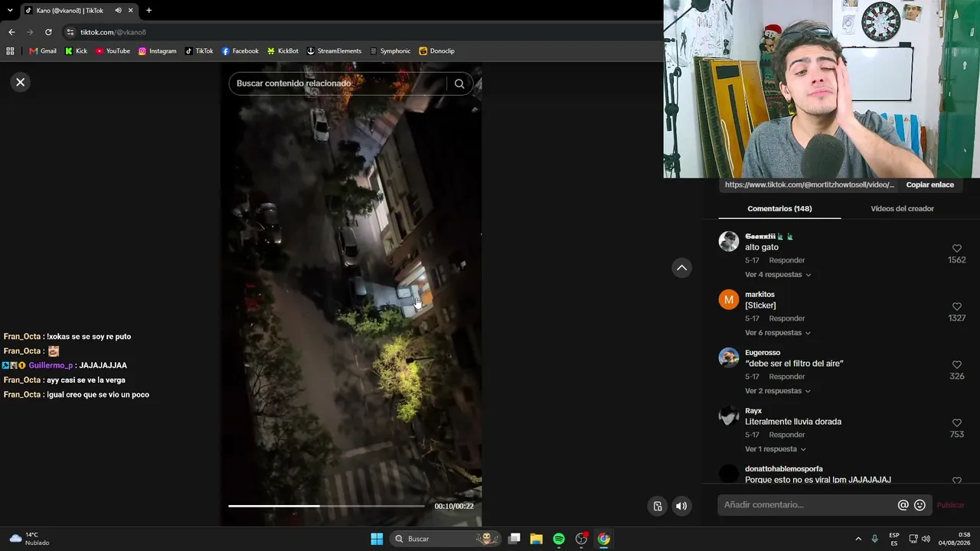Click the username "markitos"
980x551 pixels.
[x=759, y=295]
